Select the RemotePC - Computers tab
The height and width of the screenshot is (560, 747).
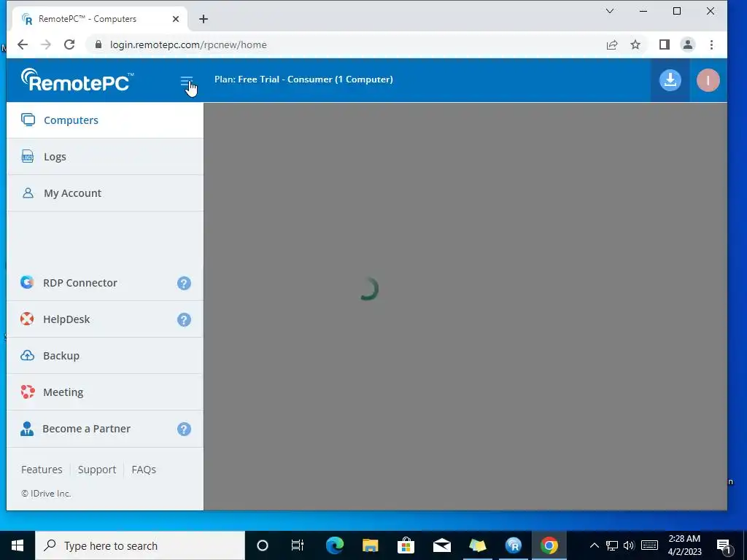[100, 19]
